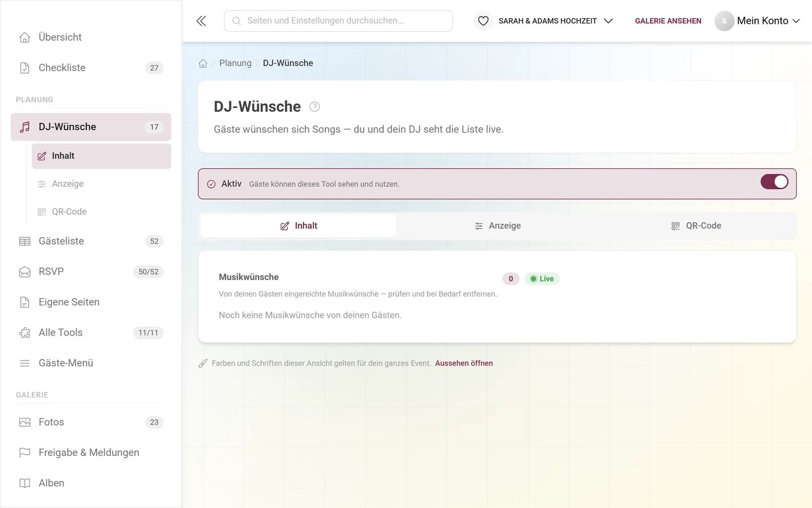Click the search pages and settings field
This screenshot has height=508, width=812.
[338, 21]
